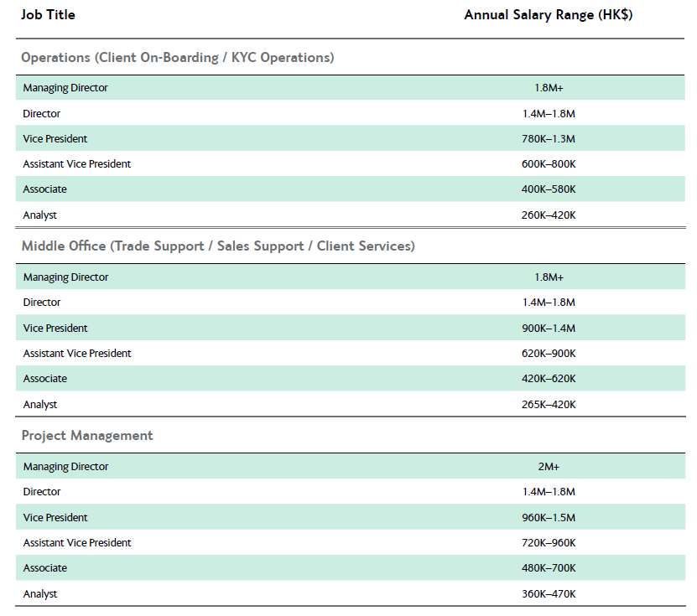Select the salary value "420K–620K"
The height and width of the screenshot is (616, 697).
point(549,379)
